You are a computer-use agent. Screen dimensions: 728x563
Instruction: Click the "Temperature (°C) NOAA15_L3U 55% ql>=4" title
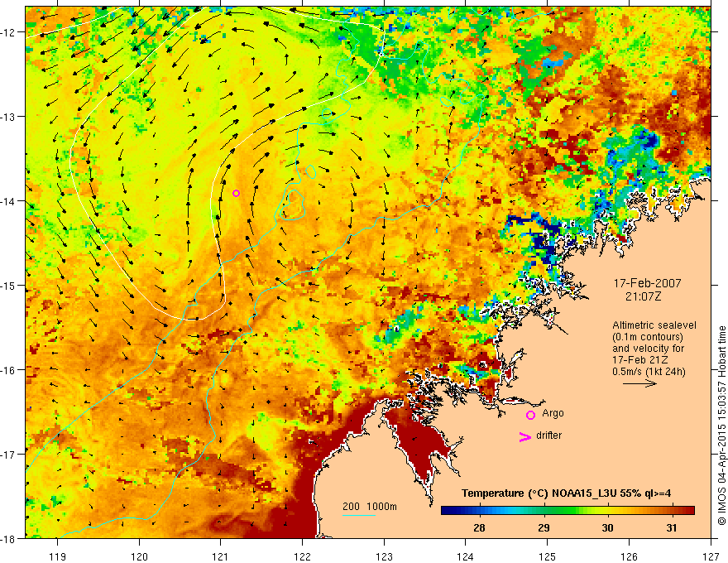point(566,493)
